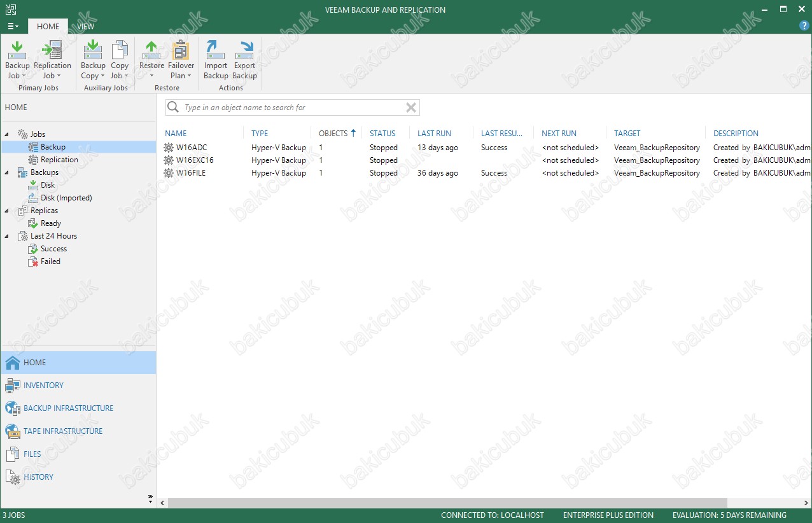Collapse the Jobs tree node
This screenshot has height=523, width=812.
click(x=7, y=134)
